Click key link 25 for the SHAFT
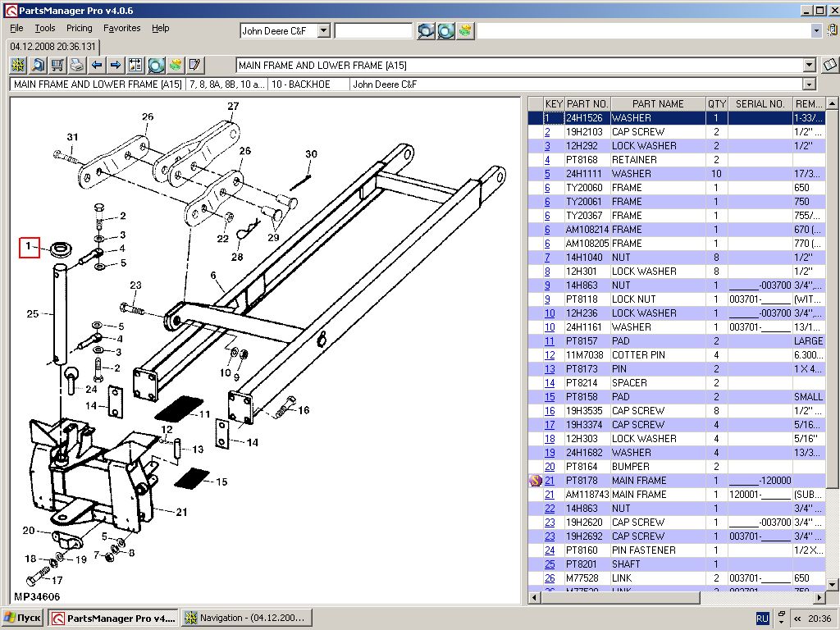This screenshot has height=630, width=840. coord(550,564)
